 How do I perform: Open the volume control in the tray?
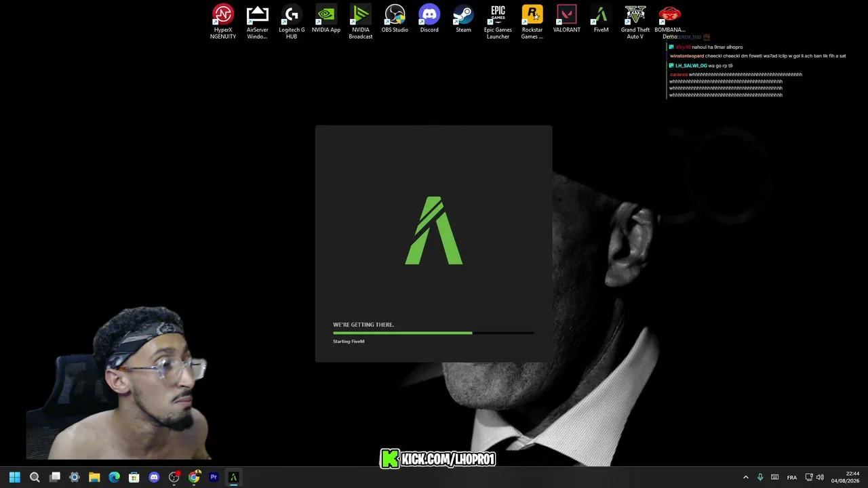pos(820,477)
